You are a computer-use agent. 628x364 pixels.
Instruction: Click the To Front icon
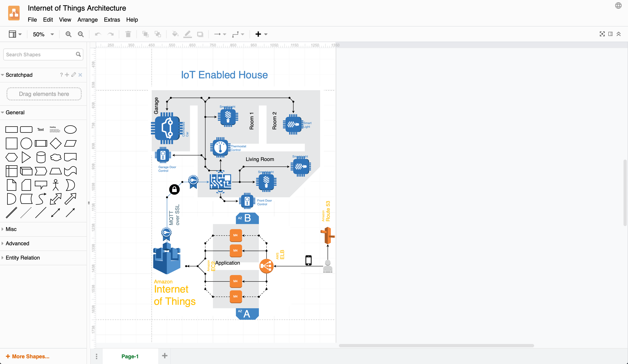146,34
